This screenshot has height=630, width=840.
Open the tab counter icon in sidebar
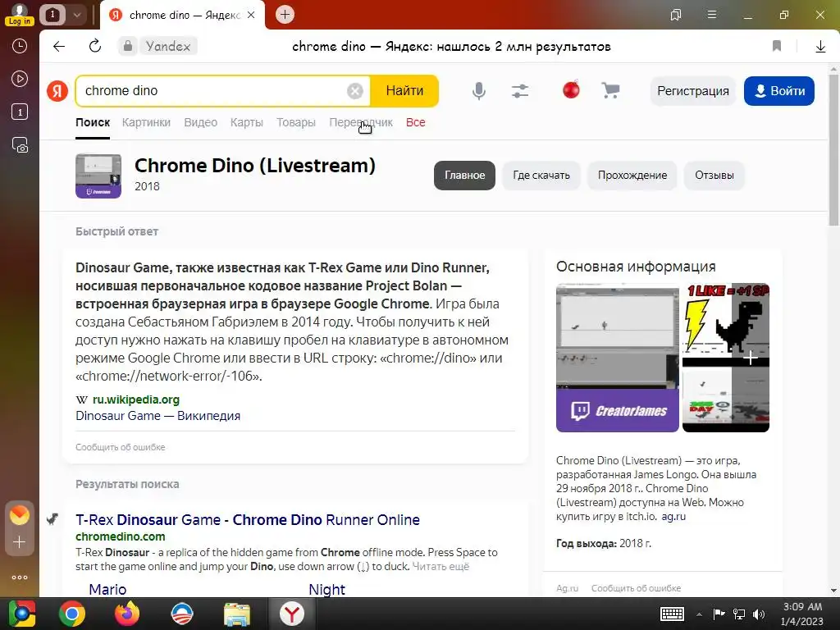click(x=20, y=112)
